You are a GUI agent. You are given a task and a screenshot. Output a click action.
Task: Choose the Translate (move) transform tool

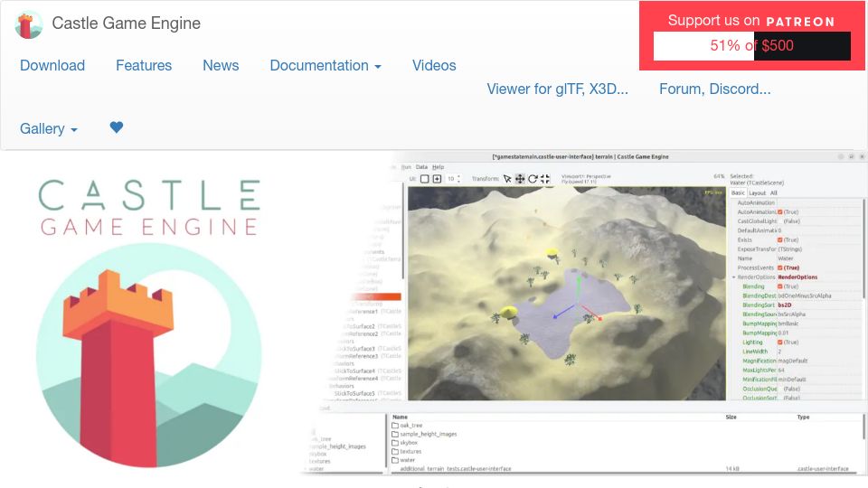click(520, 179)
